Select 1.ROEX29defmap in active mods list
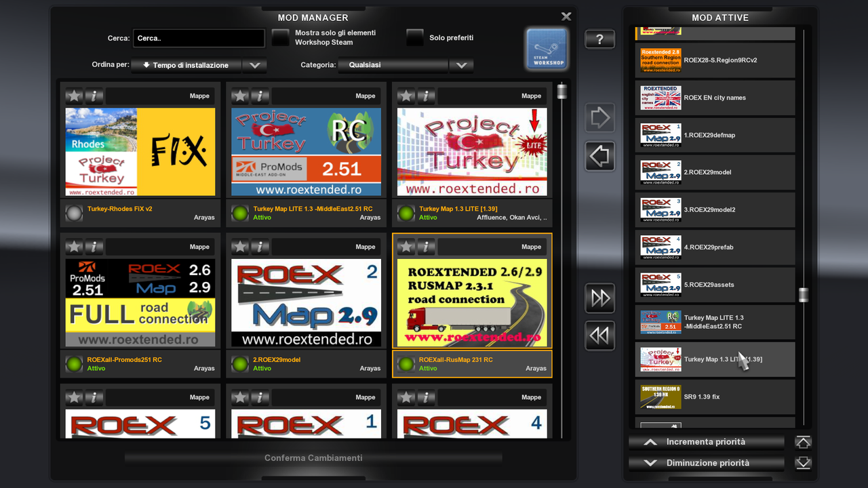868x488 pixels. coord(715,135)
